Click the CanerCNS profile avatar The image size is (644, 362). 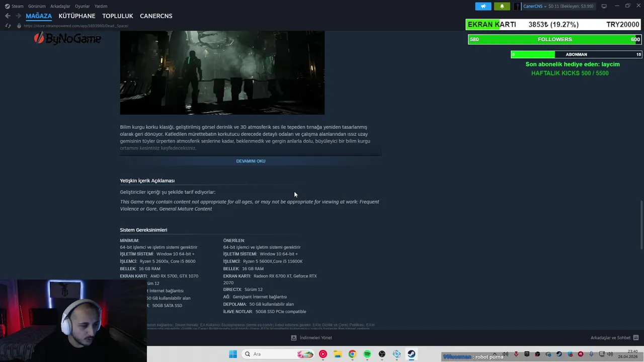click(x=517, y=6)
